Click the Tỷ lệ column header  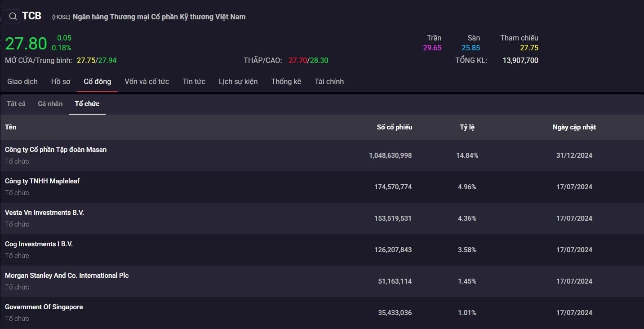(x=467, y=127)
